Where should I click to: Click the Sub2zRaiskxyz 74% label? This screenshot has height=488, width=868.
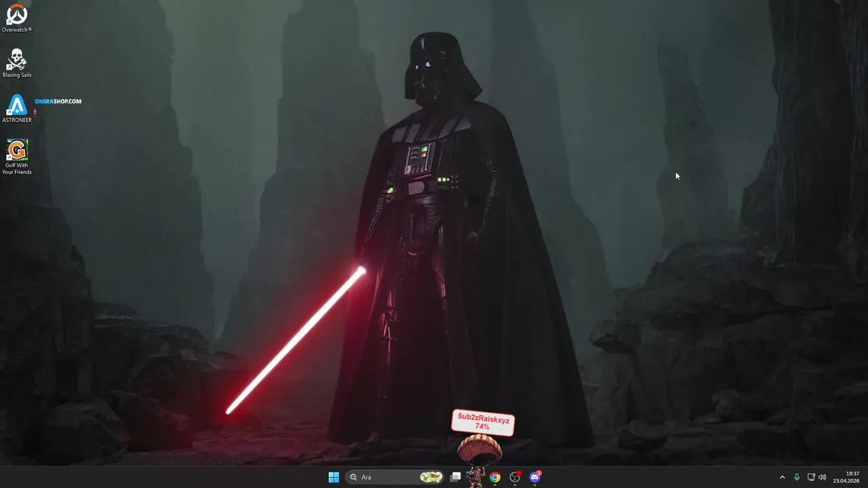[483, 422]
